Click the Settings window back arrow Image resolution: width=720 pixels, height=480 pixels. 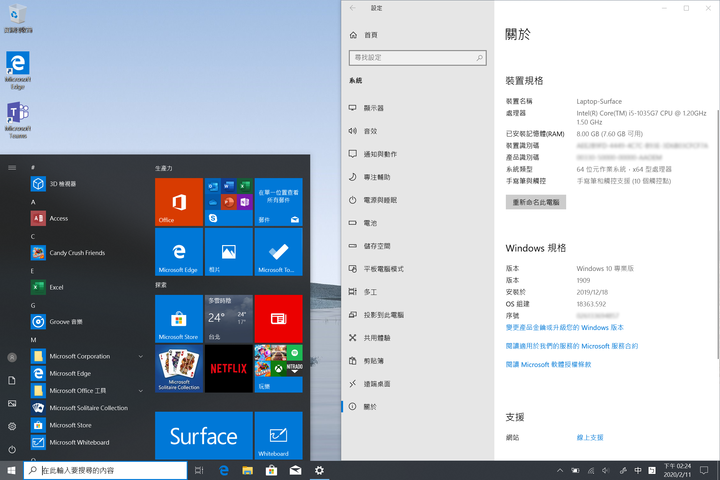tap(352, 8)
